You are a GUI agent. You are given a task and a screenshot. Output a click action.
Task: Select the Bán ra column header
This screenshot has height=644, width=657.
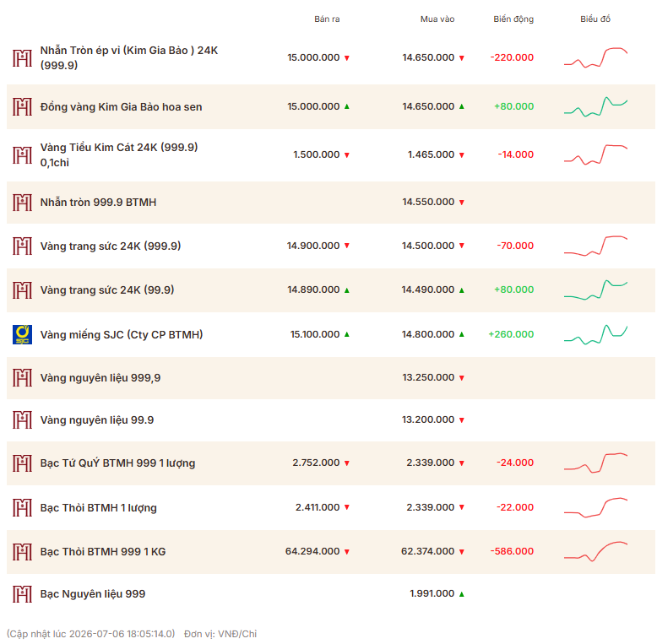[x=327, y=19]
